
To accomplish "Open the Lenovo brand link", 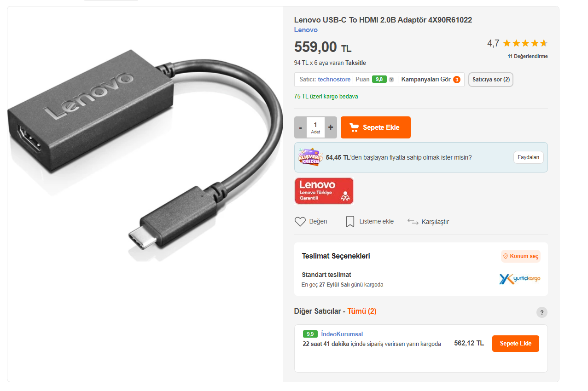I will coord(306,30).
